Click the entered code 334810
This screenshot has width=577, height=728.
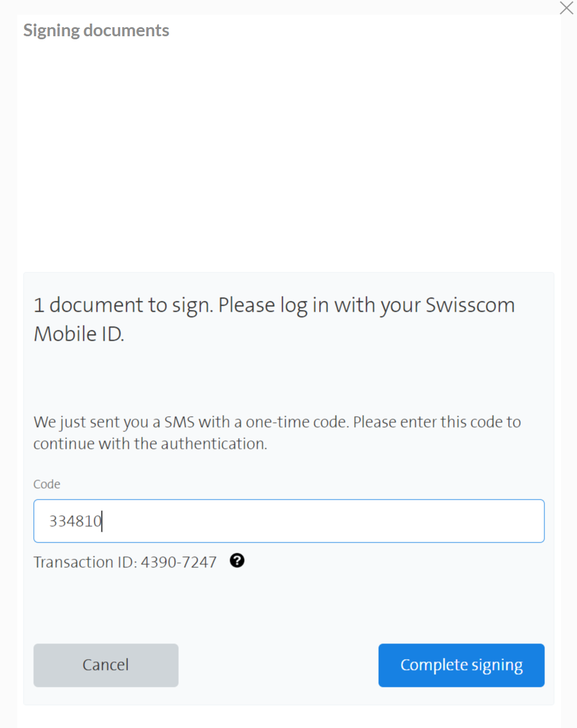pyautogui.click(x=75, y=521)
